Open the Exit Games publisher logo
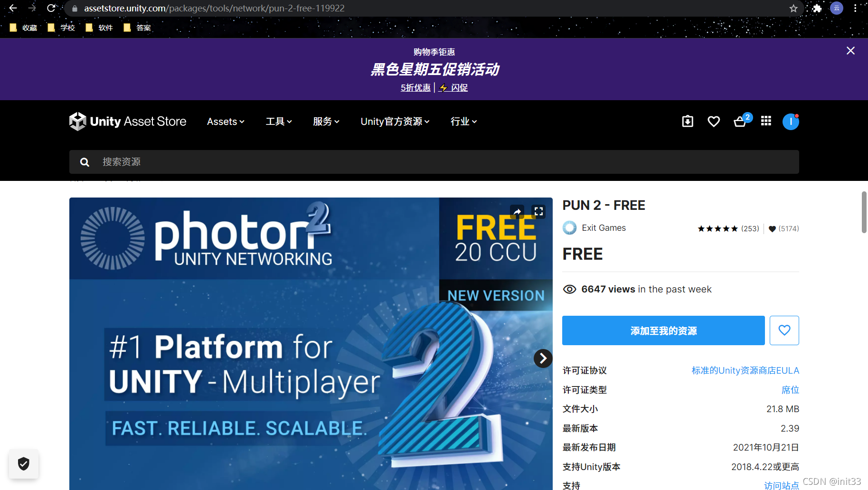The width and height of the screenshot is (868, 490). coord(570,228)
